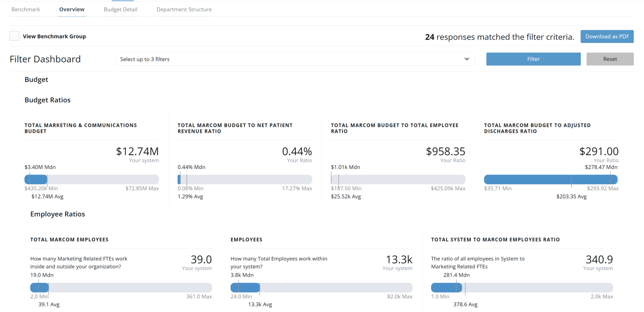Image resolution: width=644 pixels, height=312 pixels.
Task: Download the dashboard as PDF
Action: pyautogui.click(x=607, y=37)
